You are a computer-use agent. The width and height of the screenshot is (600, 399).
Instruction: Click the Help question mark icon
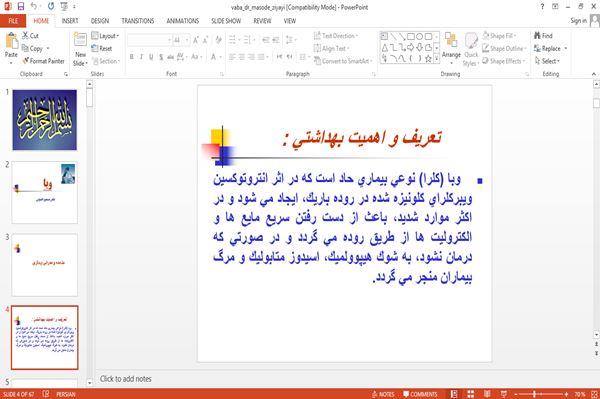pos(542,6)
